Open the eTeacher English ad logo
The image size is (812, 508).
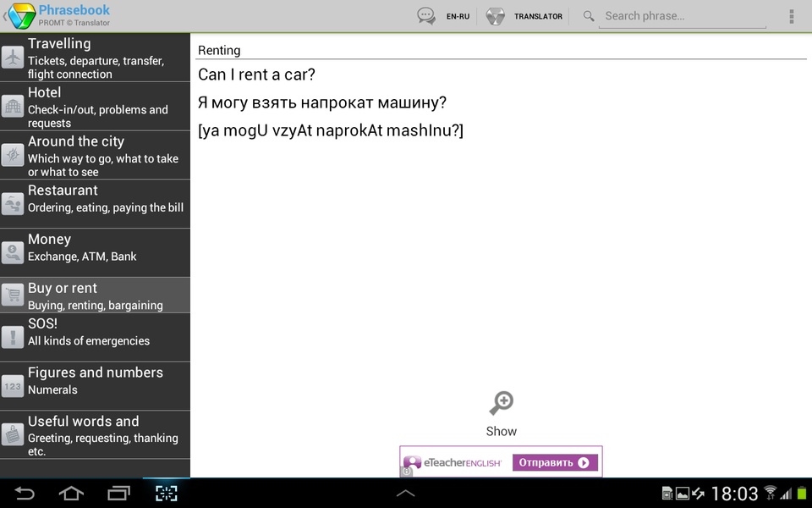(453, 462)
